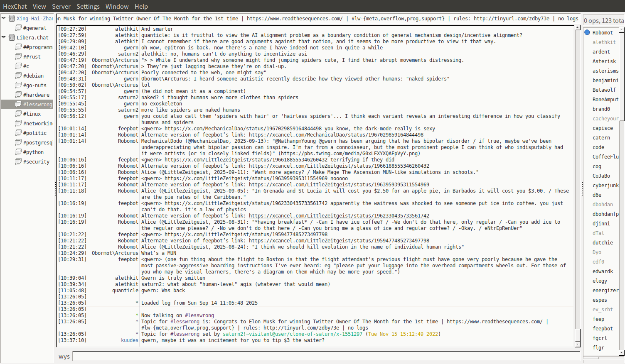
Task: Click the #linux channel icon
Action: coord(18,114)
